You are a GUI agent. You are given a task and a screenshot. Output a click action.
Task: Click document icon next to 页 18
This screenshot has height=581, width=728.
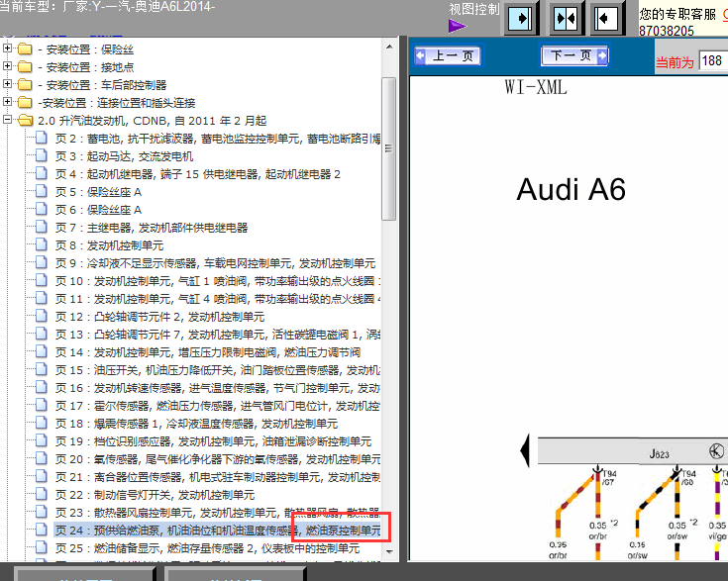pyautogui.click(x=42, y=423)
